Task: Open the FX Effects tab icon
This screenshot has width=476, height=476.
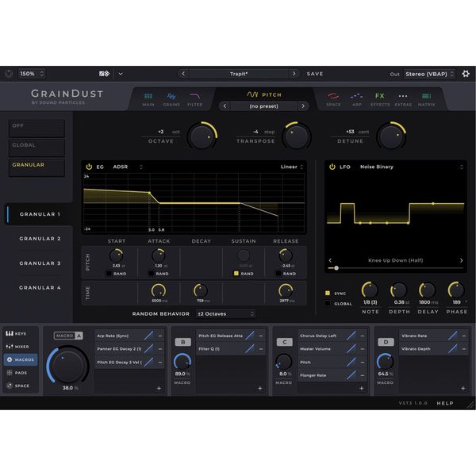Action: (380, 96)
